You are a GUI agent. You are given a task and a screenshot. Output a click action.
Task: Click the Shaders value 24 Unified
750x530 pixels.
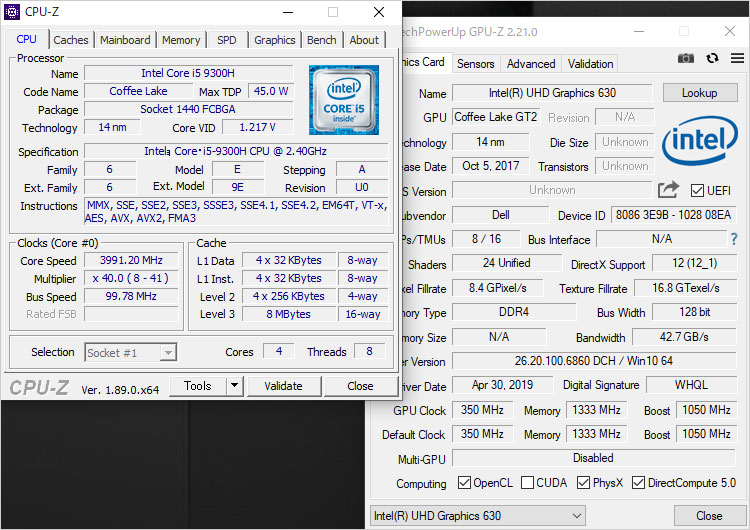[507, 263]
